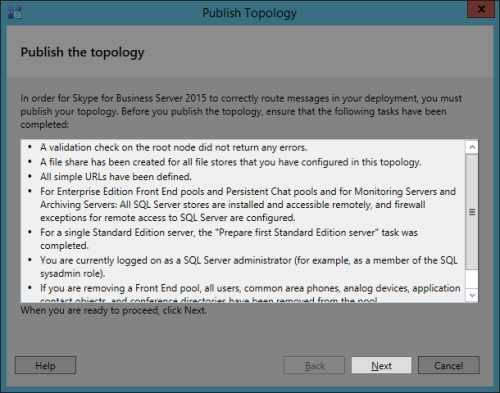500x393 pixels.
Task: Open Help for publishing the topology
Action: point(45,365)
